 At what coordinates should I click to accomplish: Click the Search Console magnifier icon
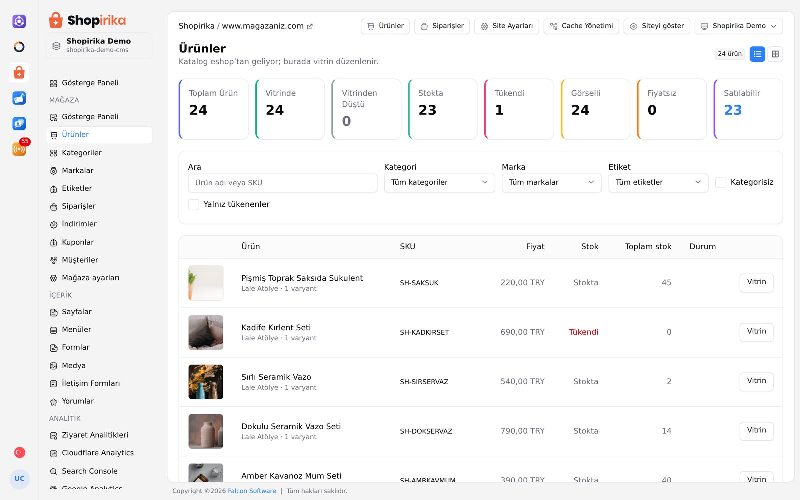point(54,471)
